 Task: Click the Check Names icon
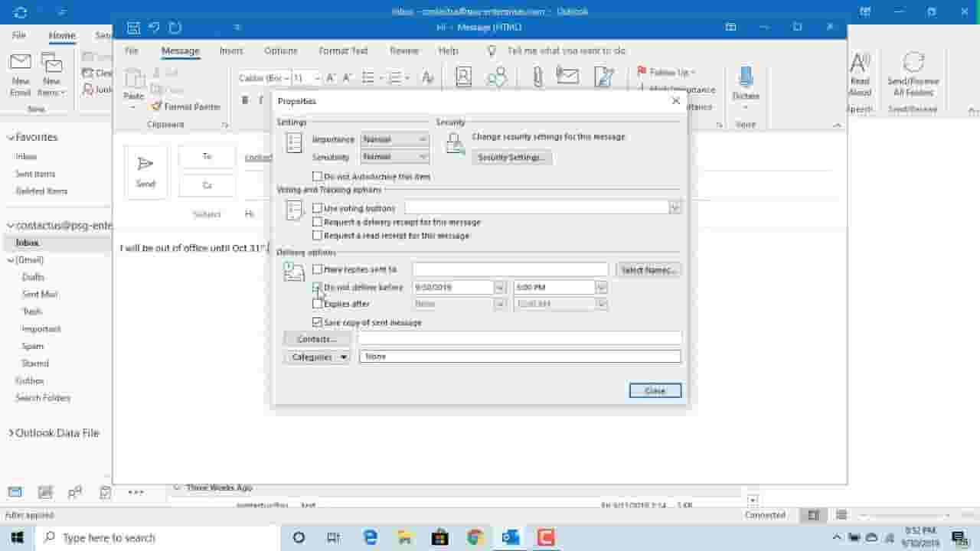click(497, 77)
